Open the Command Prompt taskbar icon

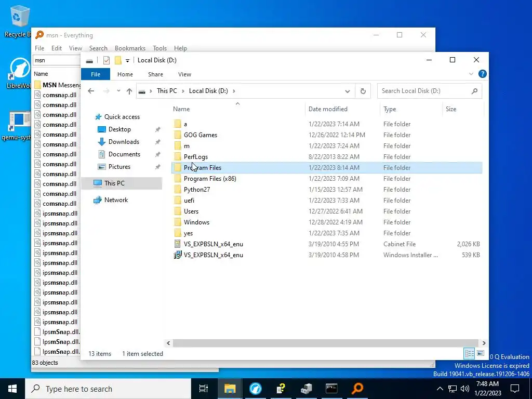331,389
